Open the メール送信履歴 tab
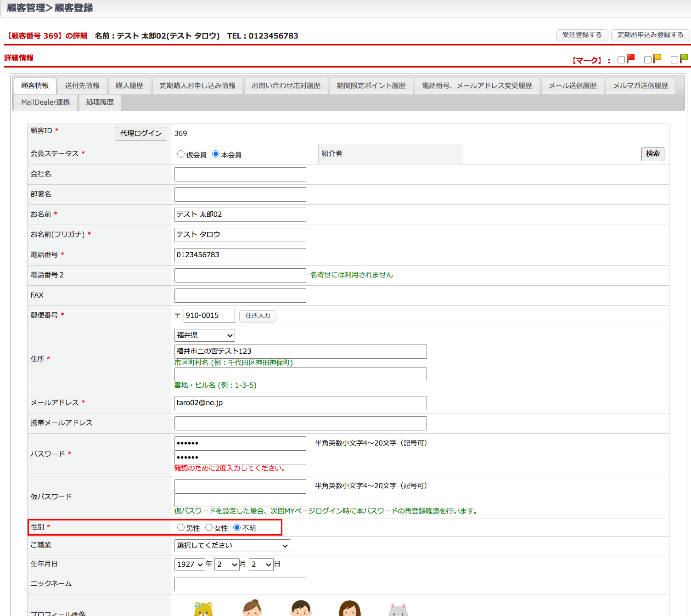The image size is (691, 616). click(x=573, y=86)
